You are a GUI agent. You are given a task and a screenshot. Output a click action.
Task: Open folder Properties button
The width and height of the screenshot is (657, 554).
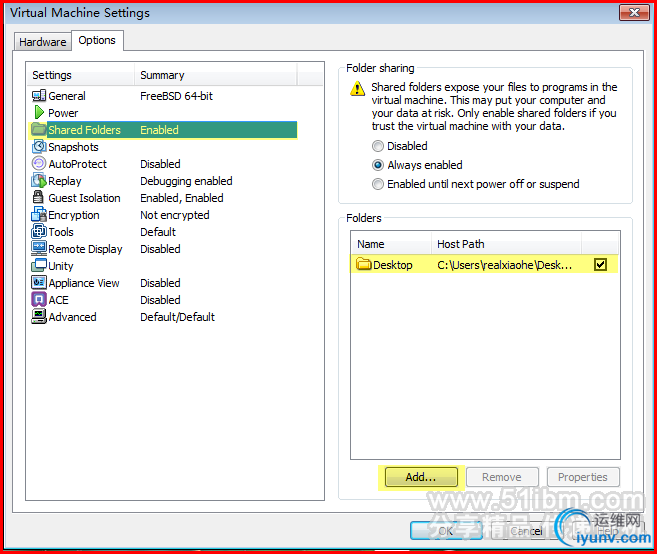(583, 477)
